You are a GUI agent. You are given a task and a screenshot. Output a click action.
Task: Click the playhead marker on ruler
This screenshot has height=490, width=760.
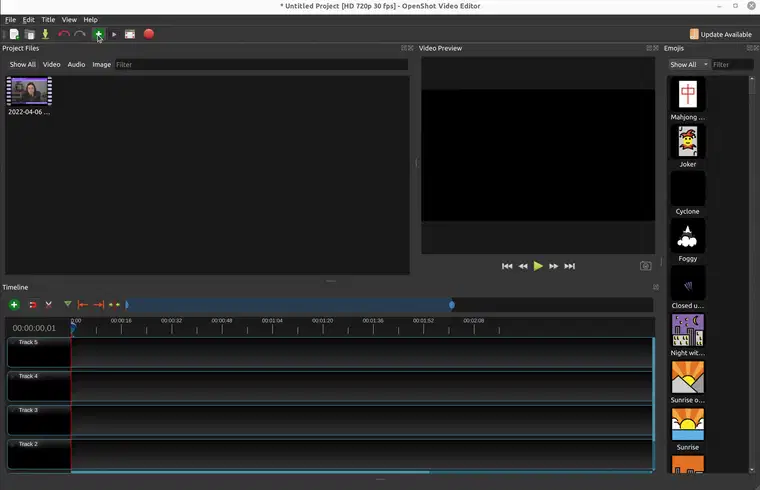coord(73,328)
